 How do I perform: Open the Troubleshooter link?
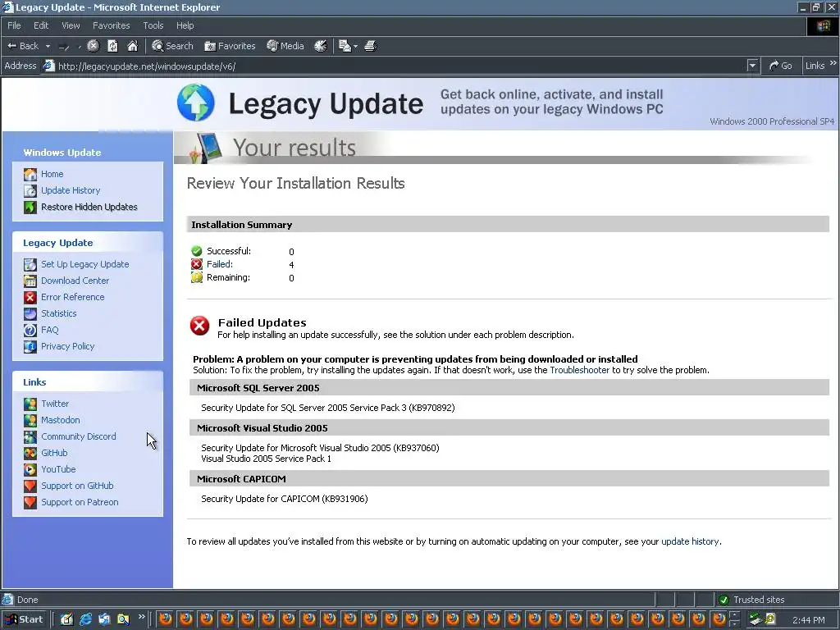pyautogui.click(x=580, y=370)
